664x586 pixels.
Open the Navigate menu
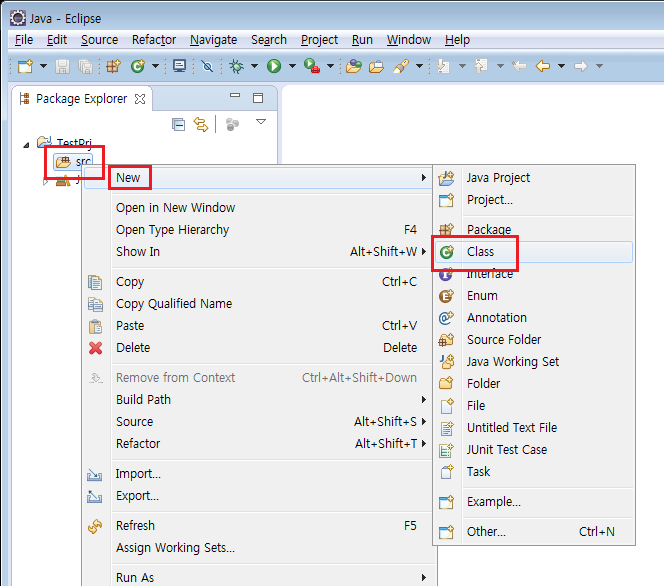pos(213,40)
